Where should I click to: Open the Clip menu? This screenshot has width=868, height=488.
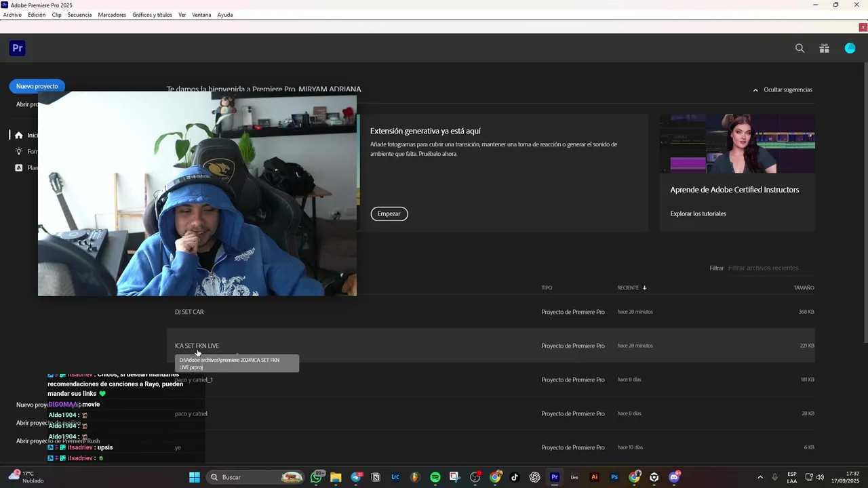click(x=56, y=15)
